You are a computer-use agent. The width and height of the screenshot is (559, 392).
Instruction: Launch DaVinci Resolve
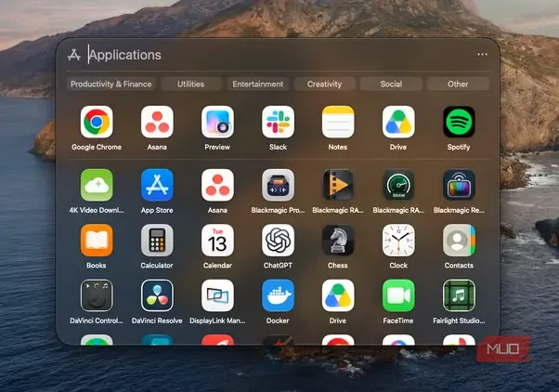[157, 295]
